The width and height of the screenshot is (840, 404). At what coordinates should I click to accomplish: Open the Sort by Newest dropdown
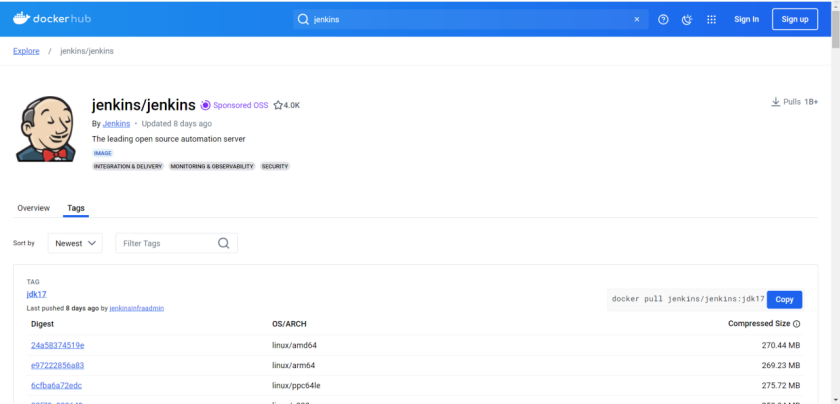[x=75, y=243]
